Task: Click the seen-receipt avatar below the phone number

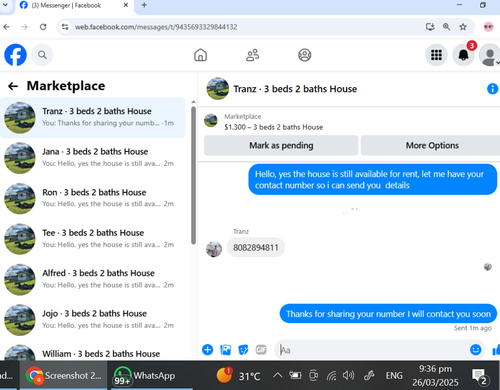Action: 488,266
